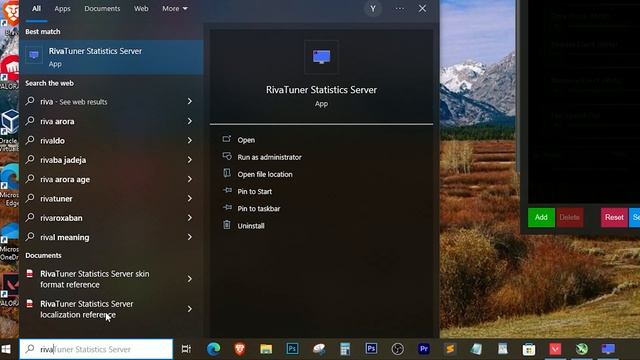Image resolution: width=640 pixels, height=360 pixels.
Task: Switch to the Web search tab
Action: coord(141,9)
